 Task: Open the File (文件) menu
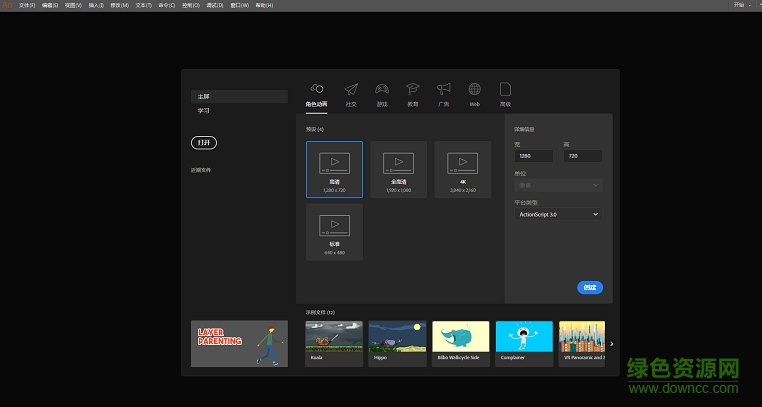coord(26,5)
